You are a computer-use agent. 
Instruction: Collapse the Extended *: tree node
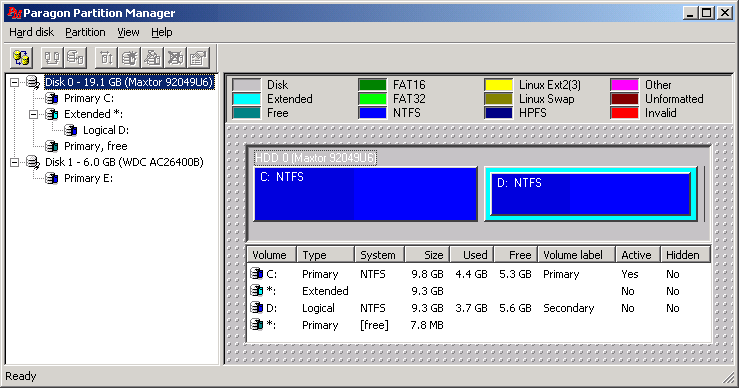(33, 115)
